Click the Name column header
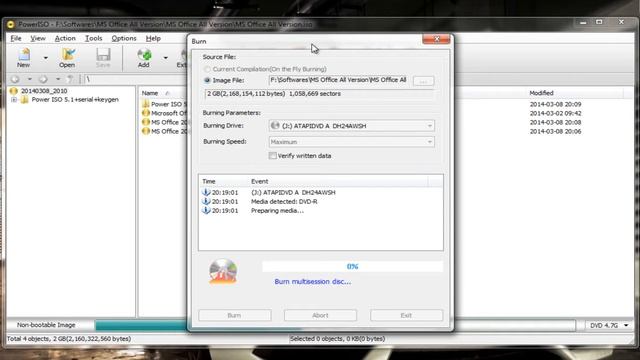 [150, 93]
